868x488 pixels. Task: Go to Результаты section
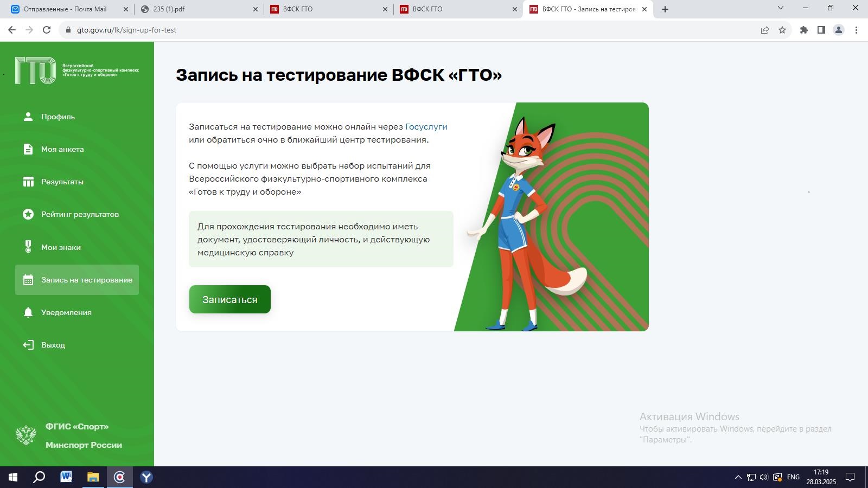[77, 182]
